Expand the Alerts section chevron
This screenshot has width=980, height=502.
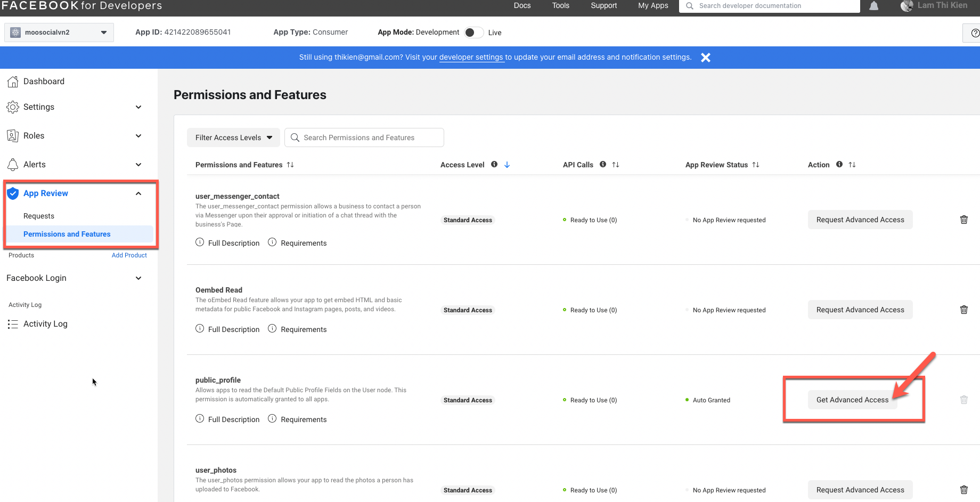point(138,165)
